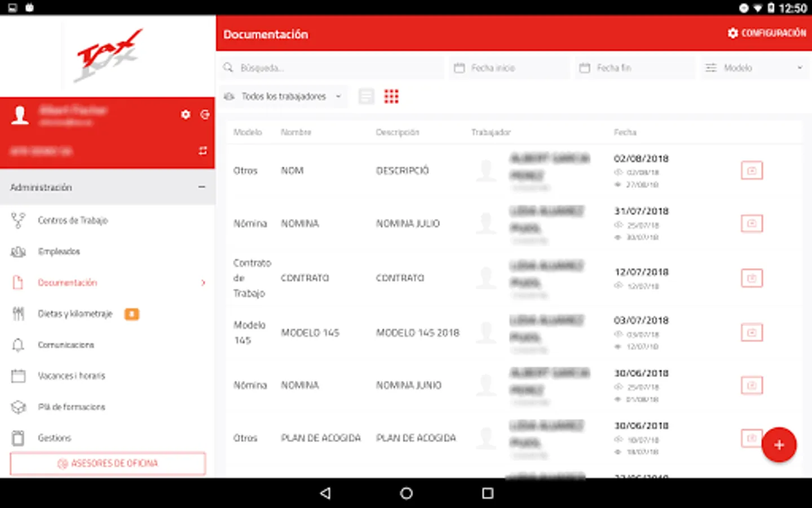This screenshot has height=508, width=812.
Task: Switch to list view of documents
Action: tap(366, 96)
